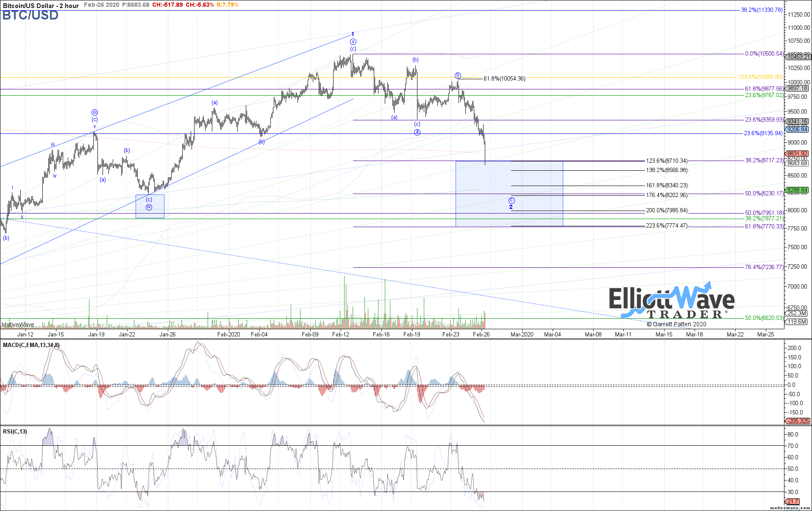Image resolution: width=812 pixels, height=511 pixels.
Task: Click the large blue wave 2 target box
Action: 509,194
